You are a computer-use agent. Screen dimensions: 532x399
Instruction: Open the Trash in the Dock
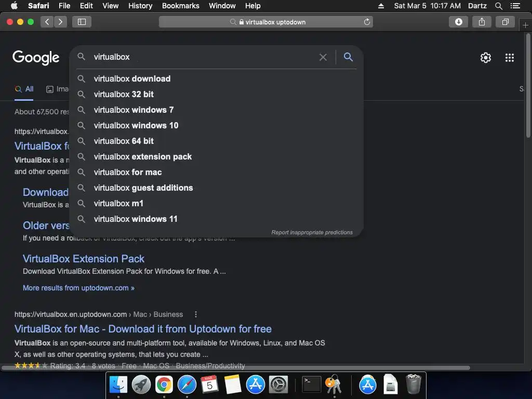point(413,384)
